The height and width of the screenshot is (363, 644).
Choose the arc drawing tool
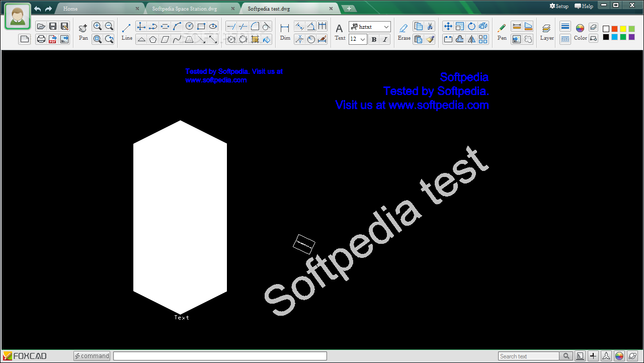[x=177, y=26]
